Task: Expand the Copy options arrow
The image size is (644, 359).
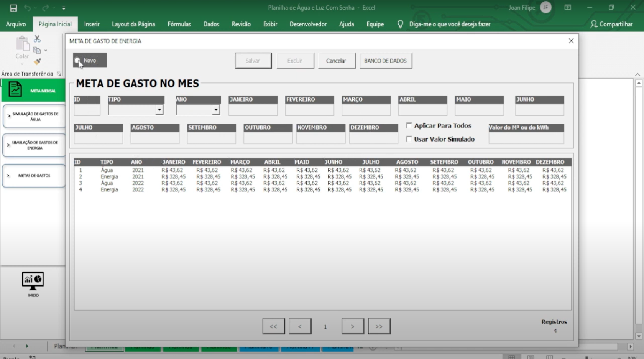Action: pyautogui.click(x=46, y=50)
